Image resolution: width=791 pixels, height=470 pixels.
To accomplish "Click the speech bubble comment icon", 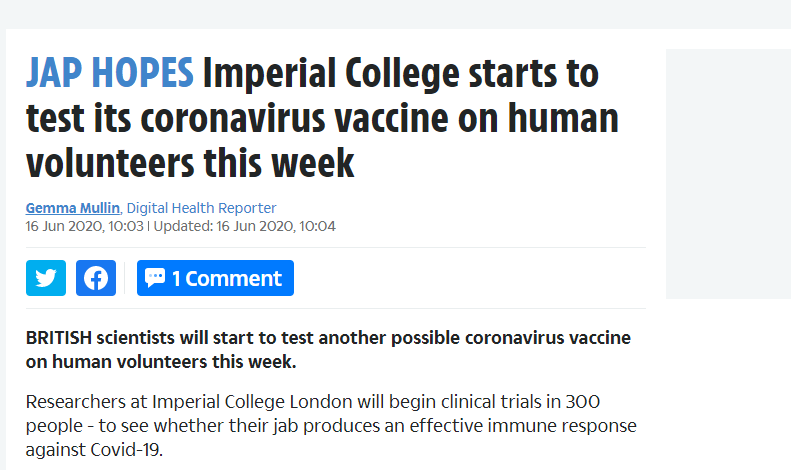I will 155,278.
